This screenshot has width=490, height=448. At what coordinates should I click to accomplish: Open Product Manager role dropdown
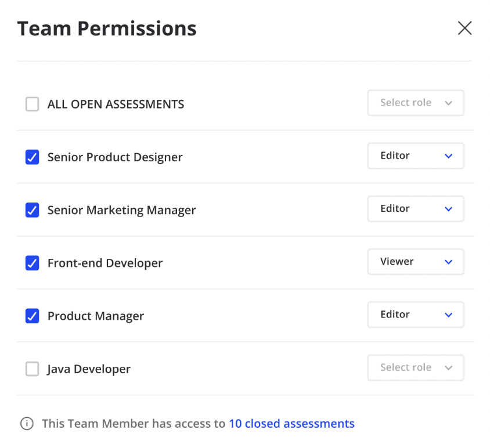[x=416, y=315]
